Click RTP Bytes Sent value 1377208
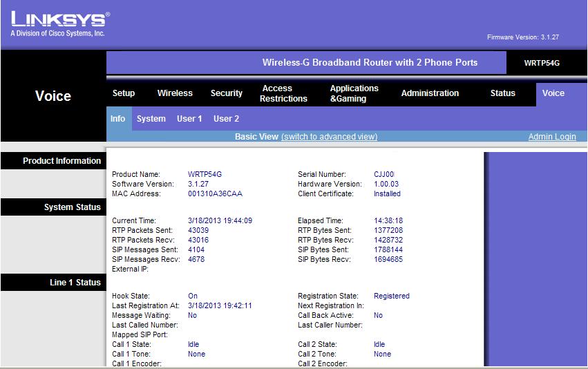 coord(388,230)
